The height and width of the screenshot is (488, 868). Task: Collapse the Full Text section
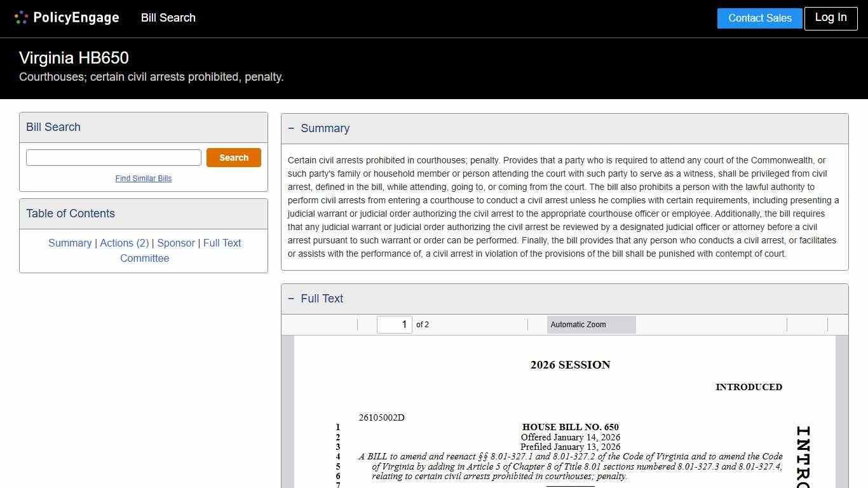tap(292, 298)
